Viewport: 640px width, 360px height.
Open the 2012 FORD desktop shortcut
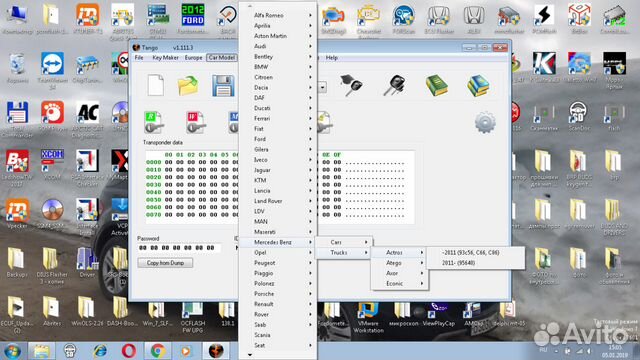tap(193, 19)
